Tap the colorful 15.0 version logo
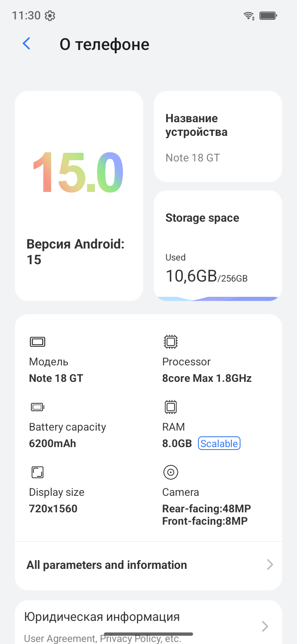 (78, 172)
